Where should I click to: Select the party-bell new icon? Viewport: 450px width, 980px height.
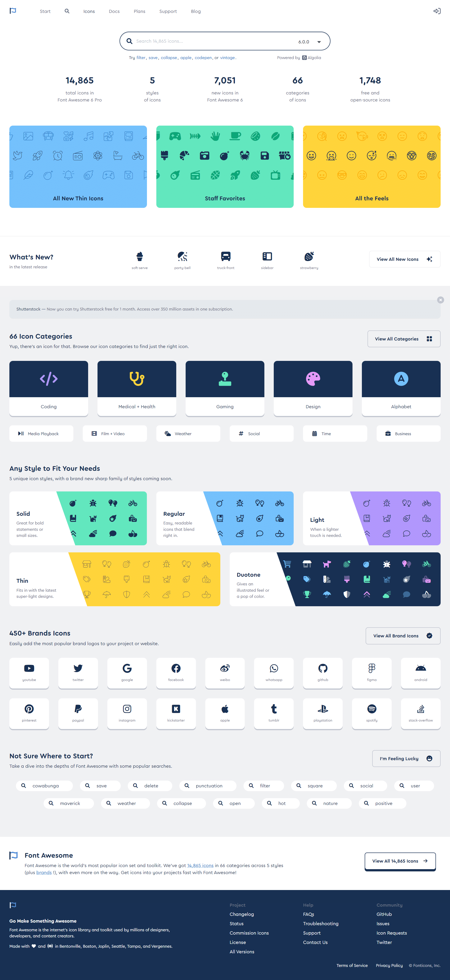(x=182, y=260)
